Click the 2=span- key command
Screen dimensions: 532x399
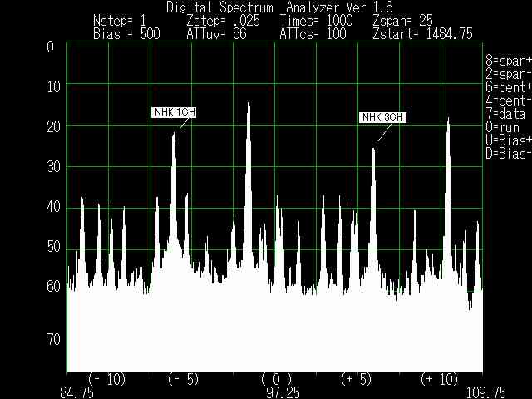click(x=509, y=74)
